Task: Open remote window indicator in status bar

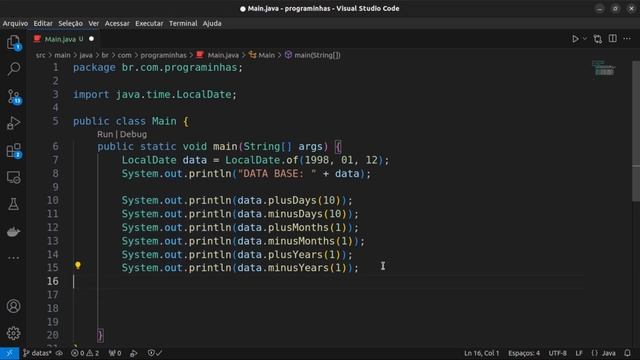Action: 9,353
